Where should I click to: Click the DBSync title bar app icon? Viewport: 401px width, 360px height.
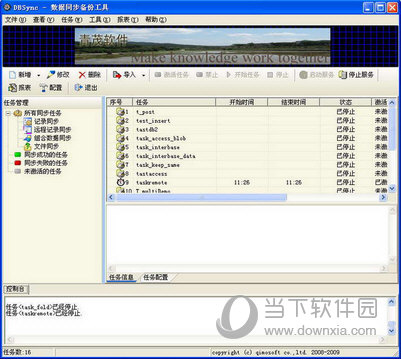pyautogui.click(x=7, y=7)
